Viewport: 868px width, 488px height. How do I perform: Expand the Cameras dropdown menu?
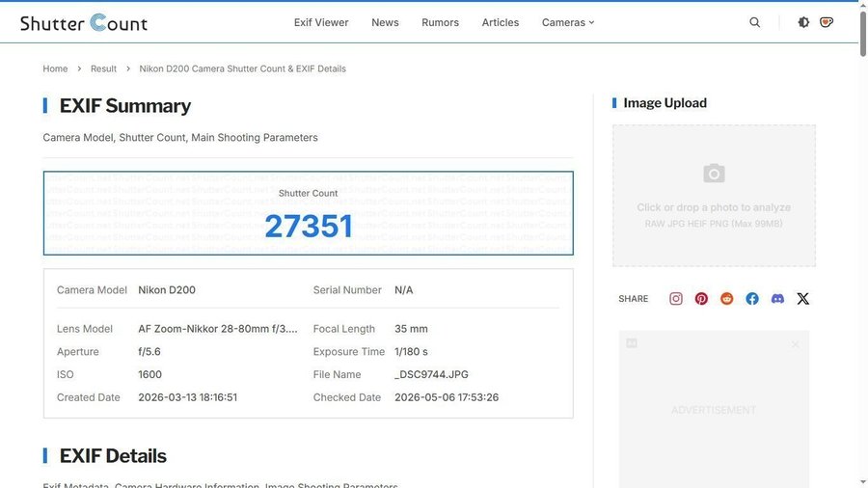(568, 23)
